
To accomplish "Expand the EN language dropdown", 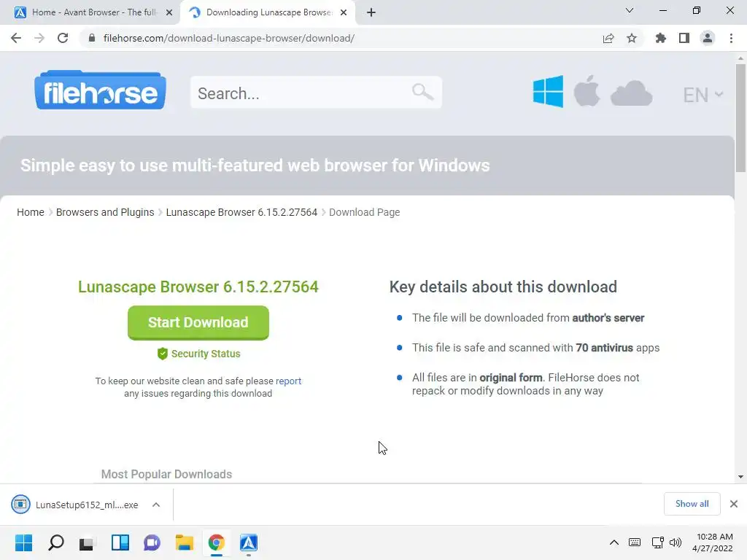I will pyautogui.click(x=703, y=95).
